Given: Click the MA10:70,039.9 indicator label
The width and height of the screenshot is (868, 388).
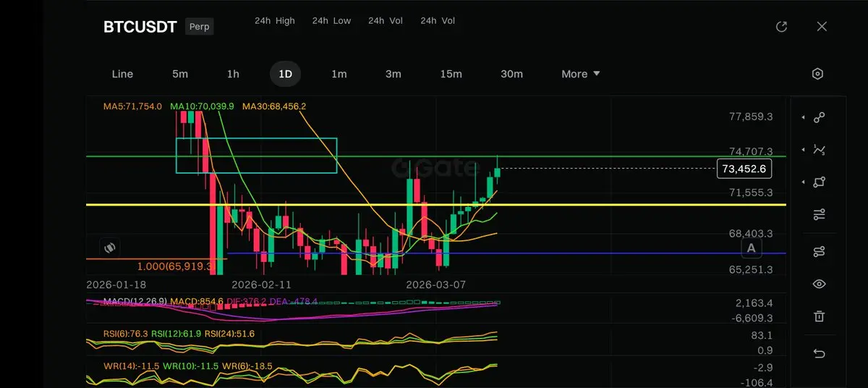Looking at the screenshot, I should (202, 106).
